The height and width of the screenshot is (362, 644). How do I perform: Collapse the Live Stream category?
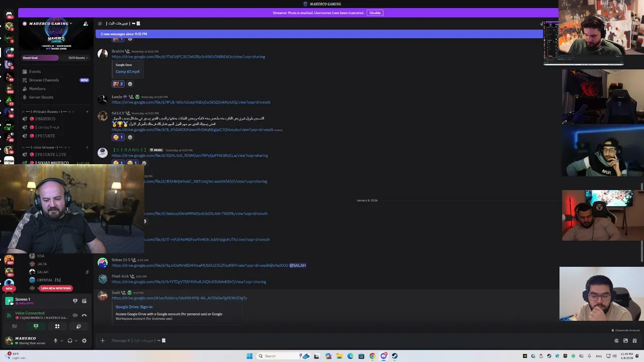coord(46,147)
